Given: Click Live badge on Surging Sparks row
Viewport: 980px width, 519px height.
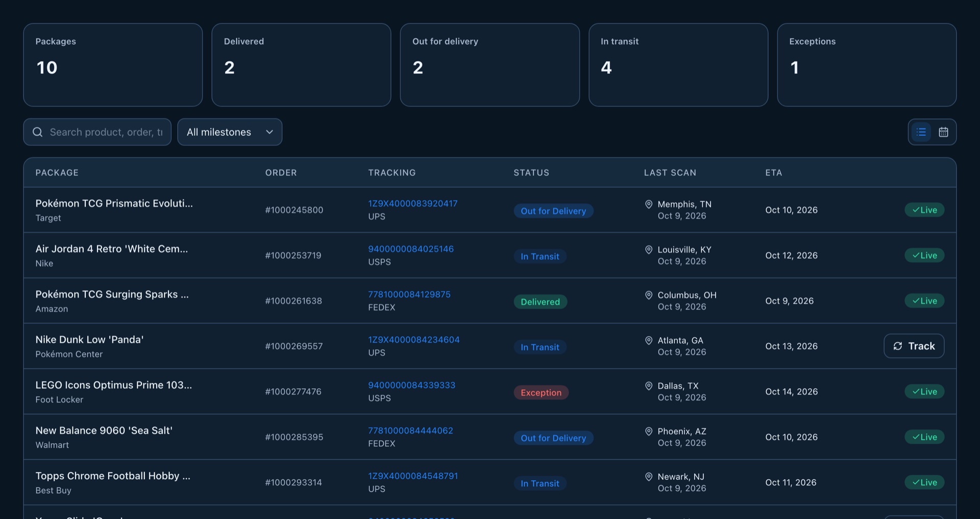Looking at the screenshot, I should [x=924, y=301].
